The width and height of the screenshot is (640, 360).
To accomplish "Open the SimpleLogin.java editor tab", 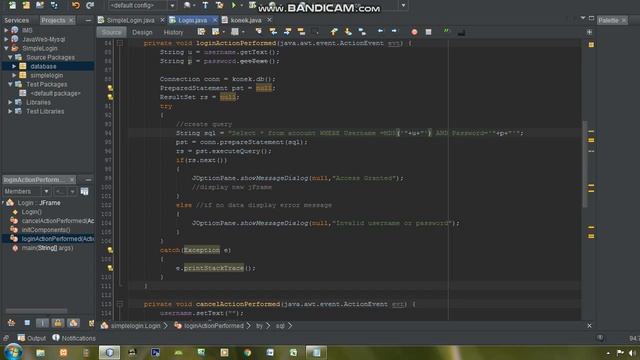I will click(x=130, y=20).
